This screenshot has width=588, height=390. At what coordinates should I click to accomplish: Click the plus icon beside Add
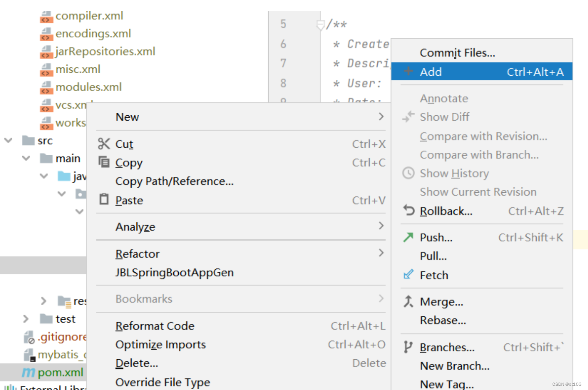click(x=408, y=71)
